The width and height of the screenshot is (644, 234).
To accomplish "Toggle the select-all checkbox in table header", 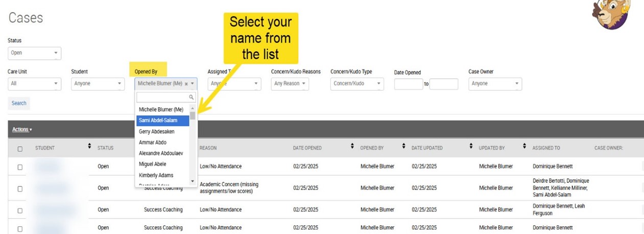I will 20,149.
